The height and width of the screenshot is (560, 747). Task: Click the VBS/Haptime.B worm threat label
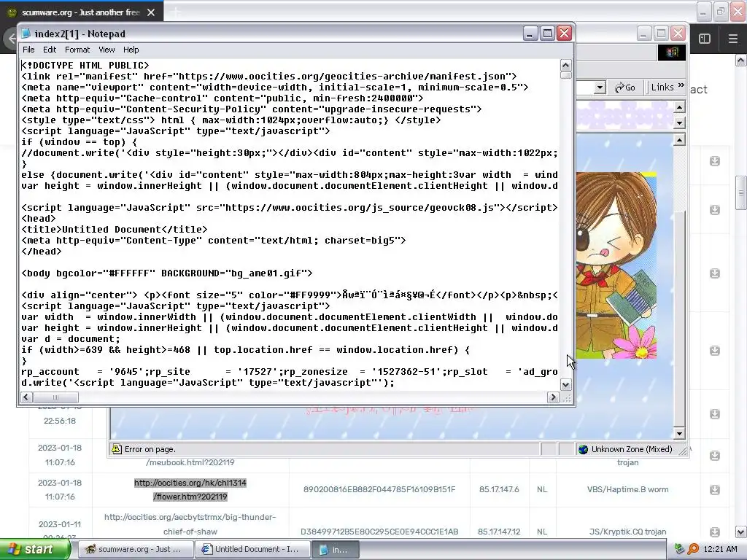click(x=627, y=489)
